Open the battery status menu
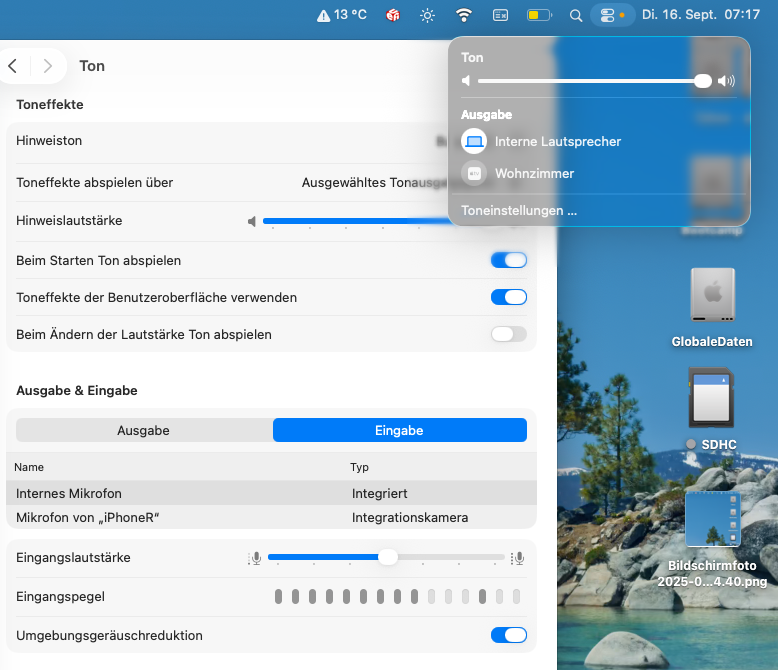This screenshot has width=778, height=670. point(539,15)
